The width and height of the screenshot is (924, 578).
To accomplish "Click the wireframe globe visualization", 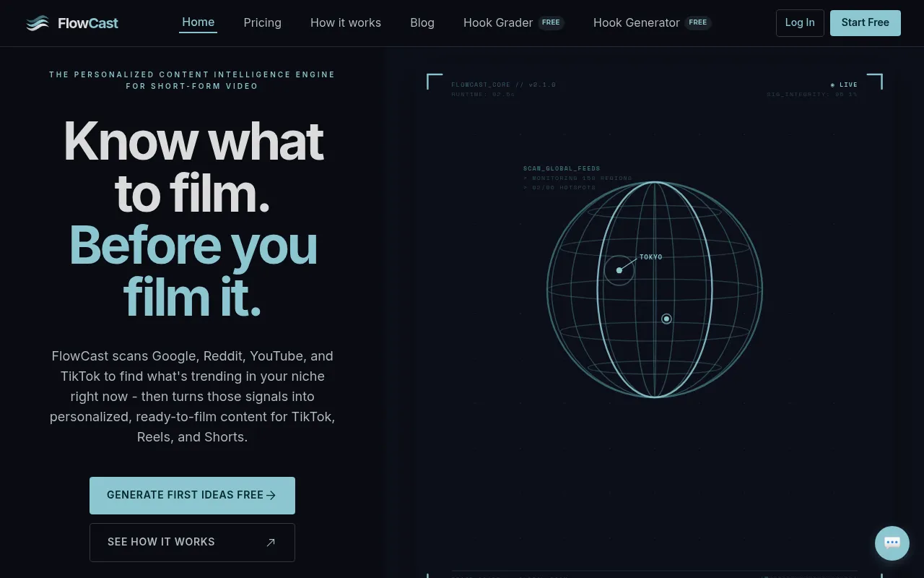I will pos(654,289).
